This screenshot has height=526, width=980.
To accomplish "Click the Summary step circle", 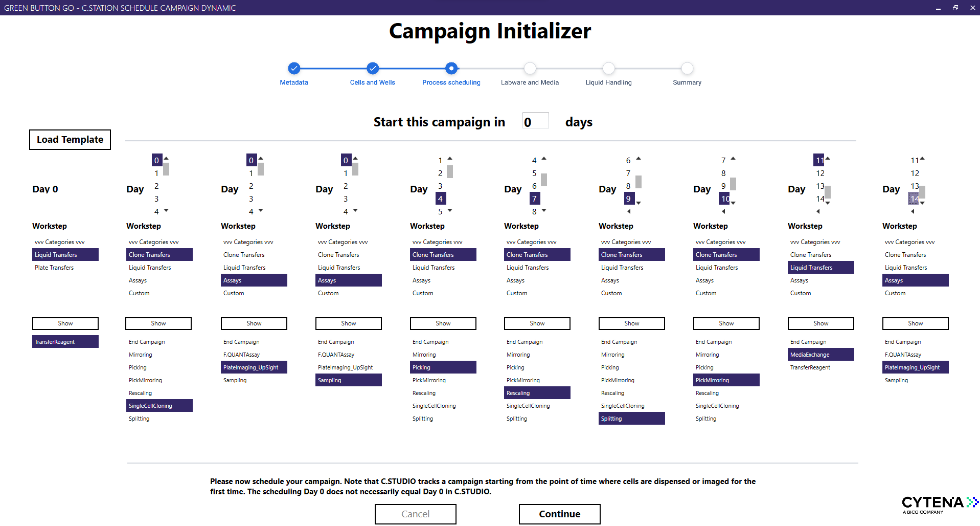I will pyautogui.click(x=687, y=68).
